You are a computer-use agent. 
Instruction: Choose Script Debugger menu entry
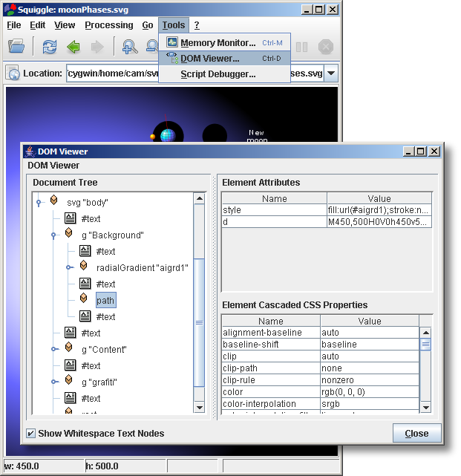[x=218, y=74]
